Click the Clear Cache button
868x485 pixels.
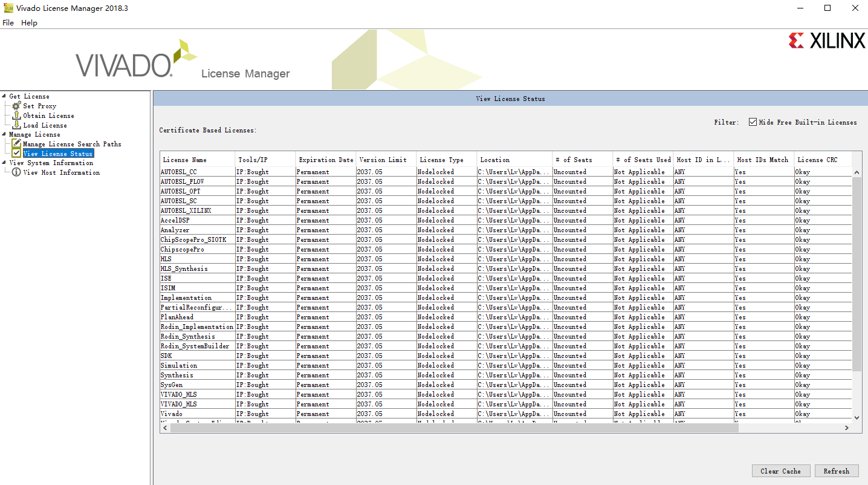(781, 471)
